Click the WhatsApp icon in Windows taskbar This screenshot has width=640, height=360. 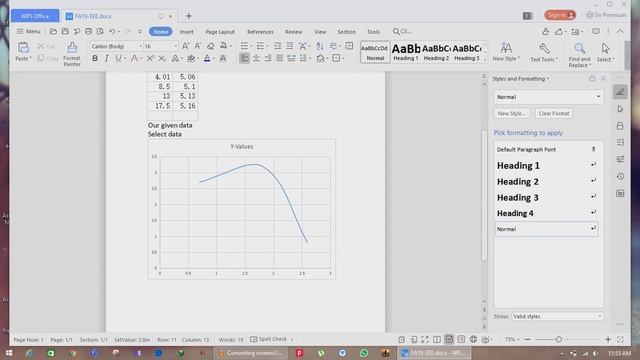tap(364, 353)
